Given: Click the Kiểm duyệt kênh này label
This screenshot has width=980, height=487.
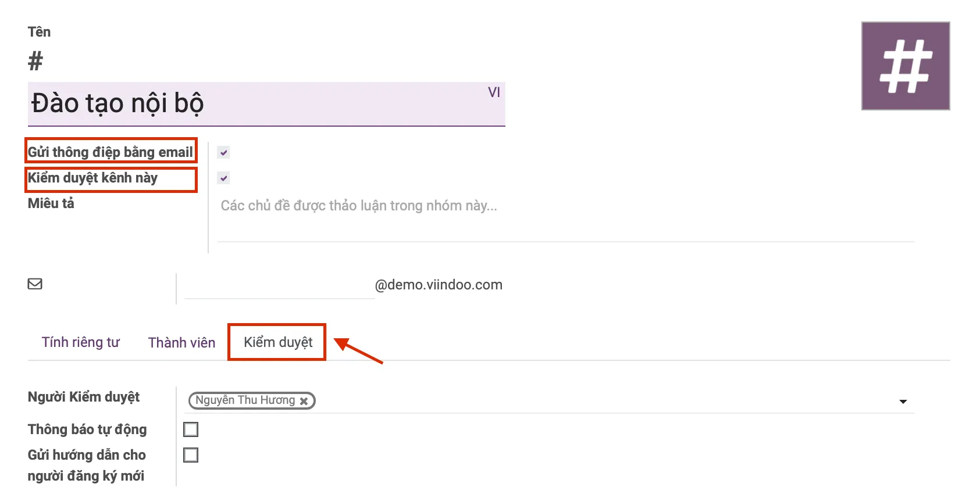Looking at the screenshot, I should [92, 178].
